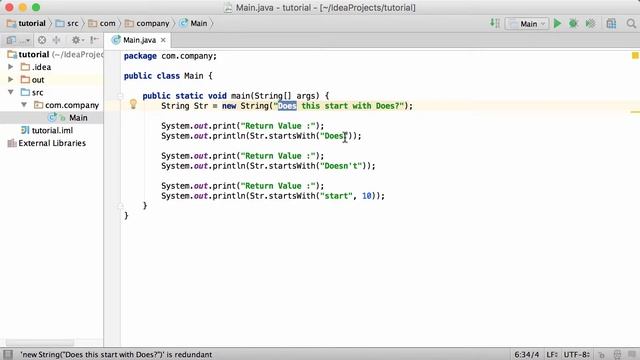Click the yellow lightbulb intention icon
Image resolution: width=640 pixels, height=360 pixels.
(x=133, y=104)
